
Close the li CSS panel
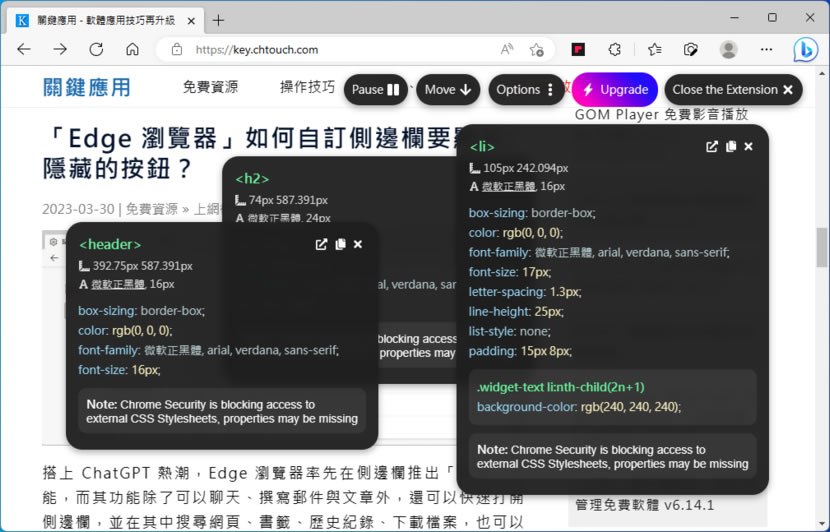pos(749,146)
